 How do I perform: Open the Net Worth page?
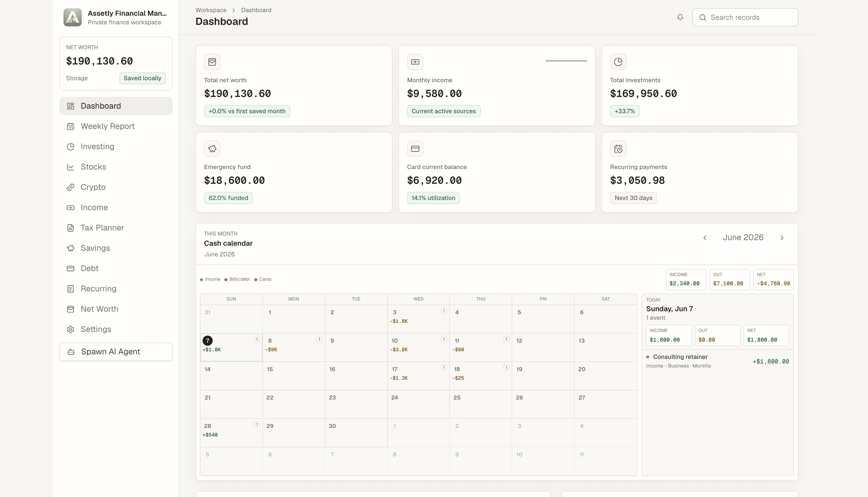(116, 309)
